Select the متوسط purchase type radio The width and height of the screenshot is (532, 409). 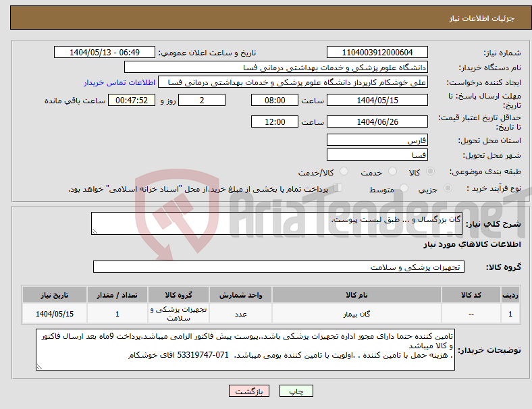click(404, 188)
